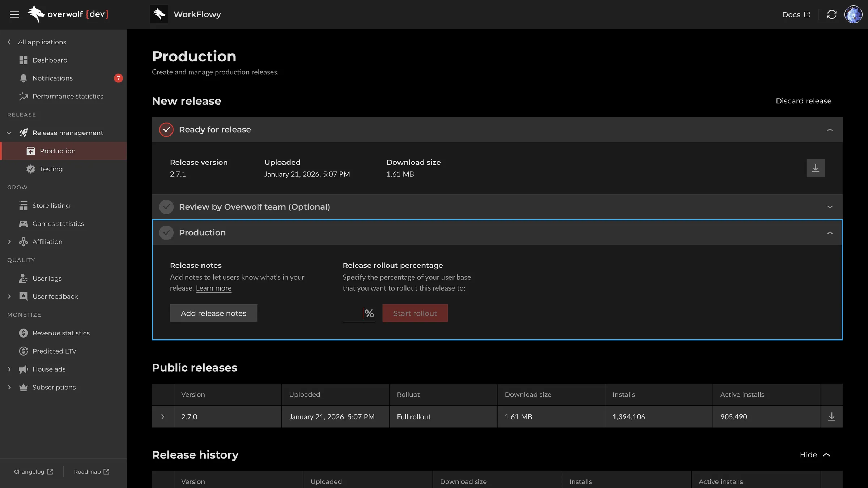Viewport: 868px width, 488px height.
Task: Click the Games statistics icon
Action: [x=24, y=223]
